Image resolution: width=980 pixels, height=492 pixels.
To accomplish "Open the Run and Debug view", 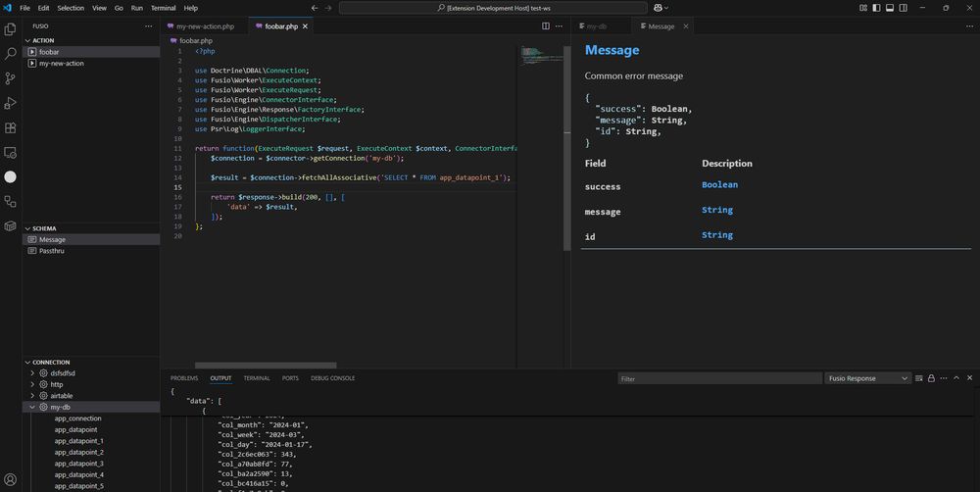I will coord(10,103).
